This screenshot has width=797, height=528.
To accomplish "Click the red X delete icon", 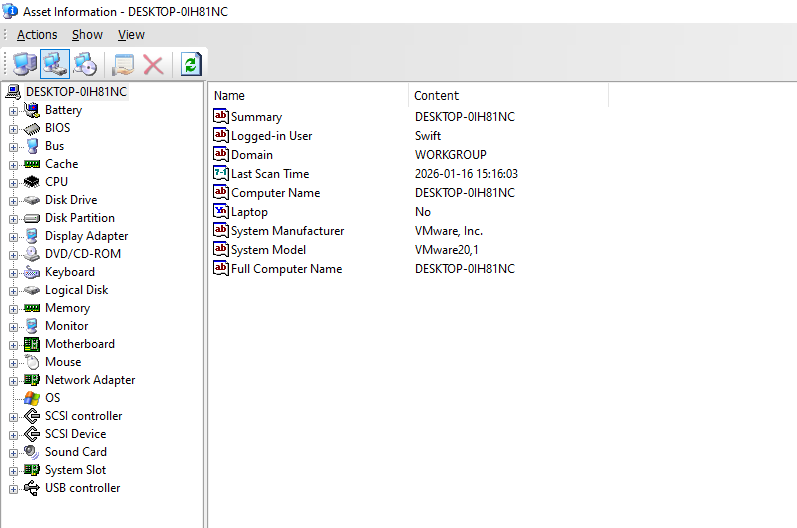I will [x=153, y=65].
